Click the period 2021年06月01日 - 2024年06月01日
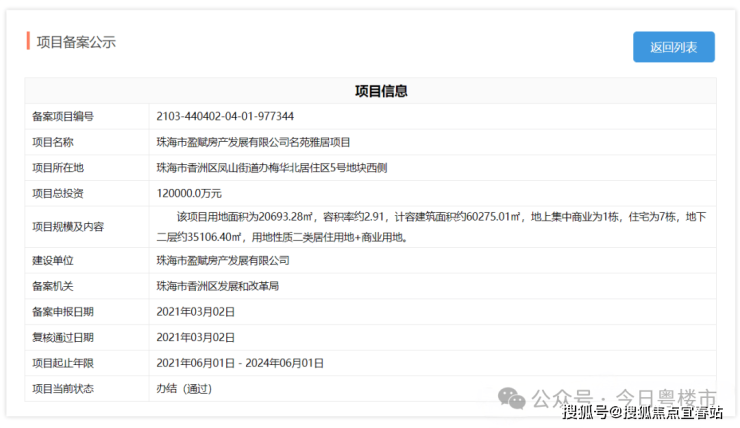This screenshot has width=740, height=428. [240, 363]
